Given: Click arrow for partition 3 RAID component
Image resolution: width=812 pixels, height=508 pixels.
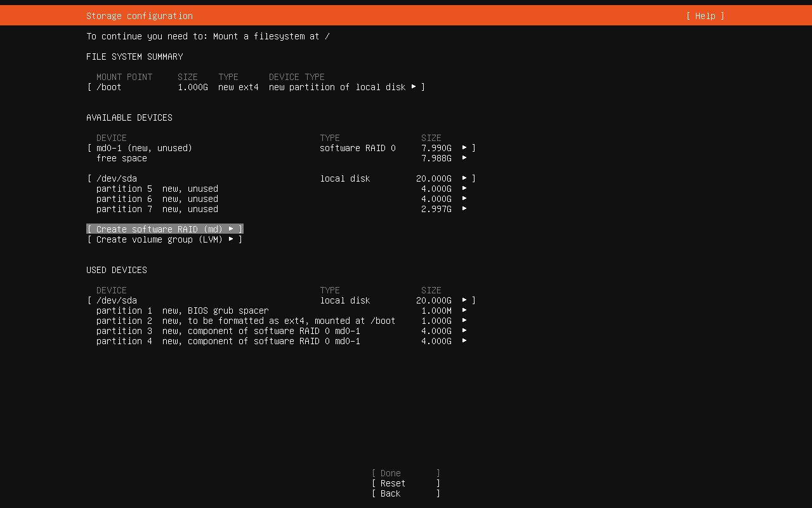Looking at the screenshot, I should (x=464, y=331).
